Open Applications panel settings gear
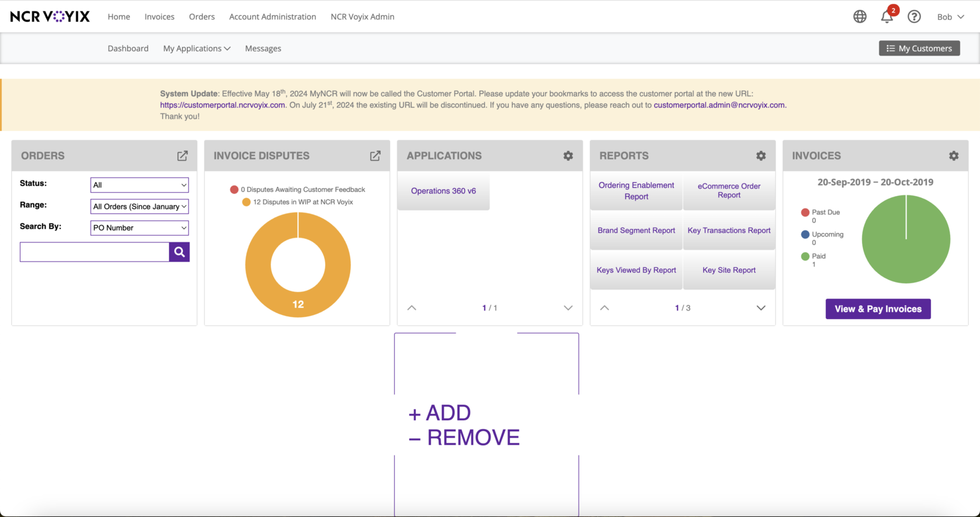The height and width of the screenshot is (517, 980). pos(568,156)
